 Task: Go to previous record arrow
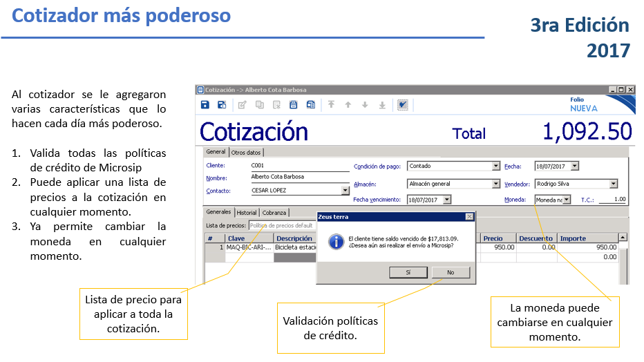pyautogui.click(x=348, y=104)
